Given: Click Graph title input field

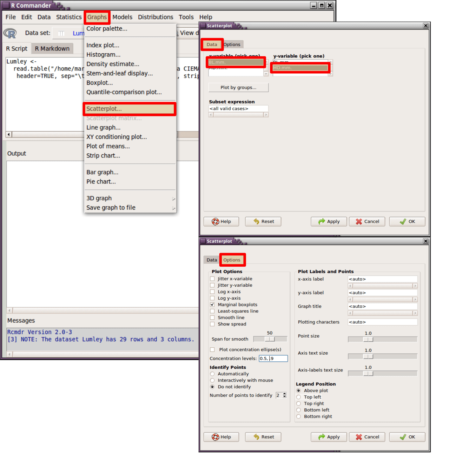Looking at the screenshot, I should [383, 306].
